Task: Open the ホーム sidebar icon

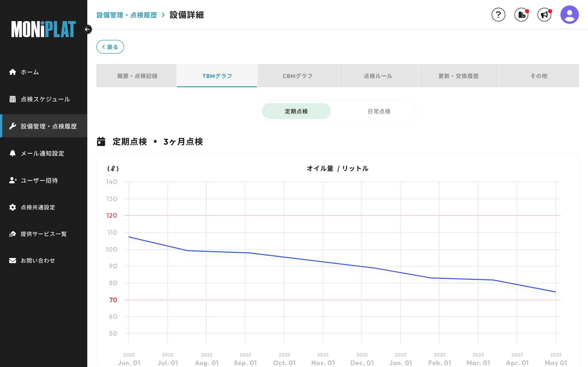Action: [13, 72]
